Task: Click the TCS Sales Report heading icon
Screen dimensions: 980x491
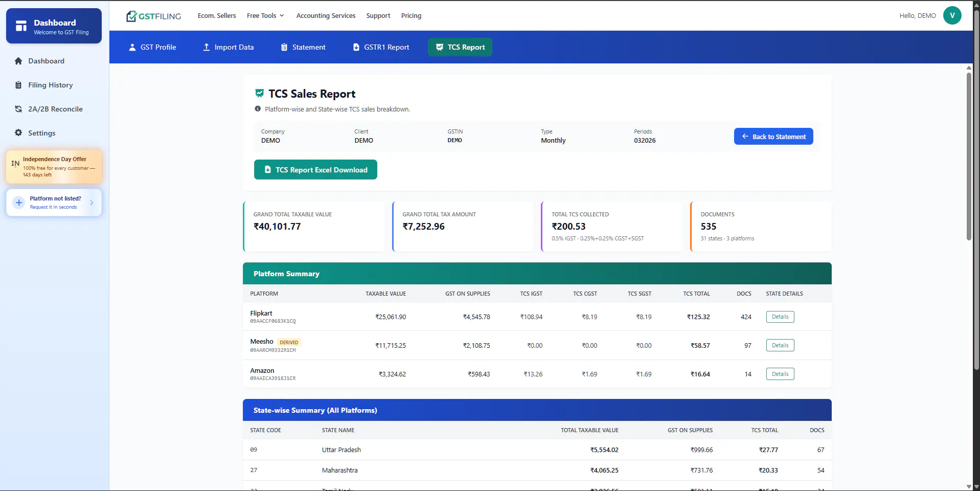Action: coord(260,93)
